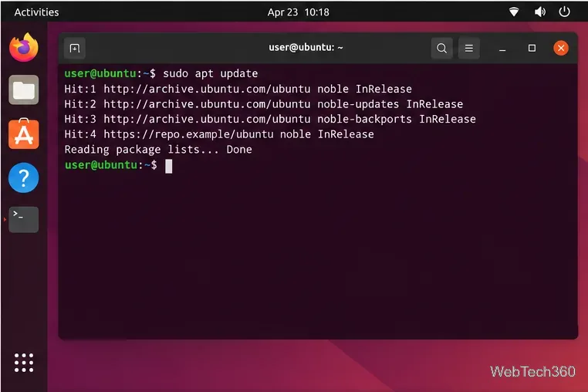Image resolution: width=588 pixels, height=392 pixels.
Task: Click the Hit:1 noble InRelease line
Action: [x=238, y=89]
